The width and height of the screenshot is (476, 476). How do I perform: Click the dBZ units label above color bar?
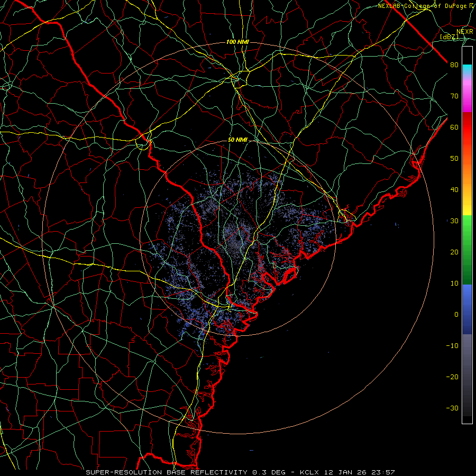pyautogui.click(x=449, y=37)
